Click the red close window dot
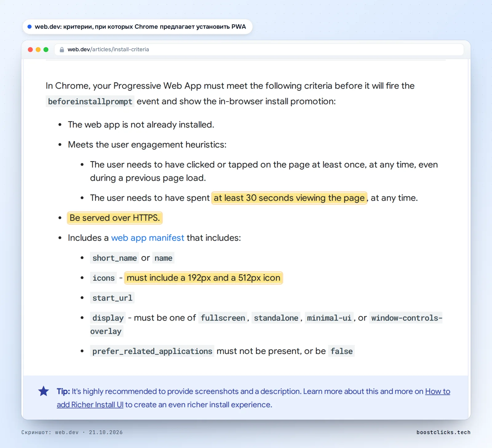The height and width of the screenshot is (448, 492). click(x=30, y=50)
